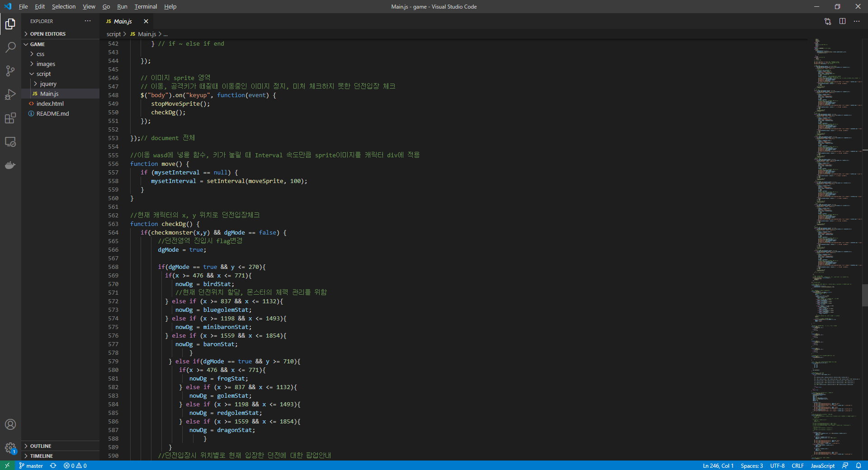Open the Remote Explorer view
The height and width of the screenshot is (470, 868).
click(10, 141)
